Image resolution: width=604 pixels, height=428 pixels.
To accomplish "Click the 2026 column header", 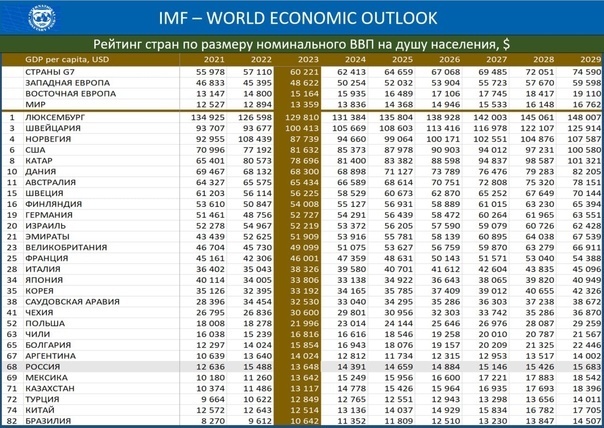I will [x=450, y=59].
